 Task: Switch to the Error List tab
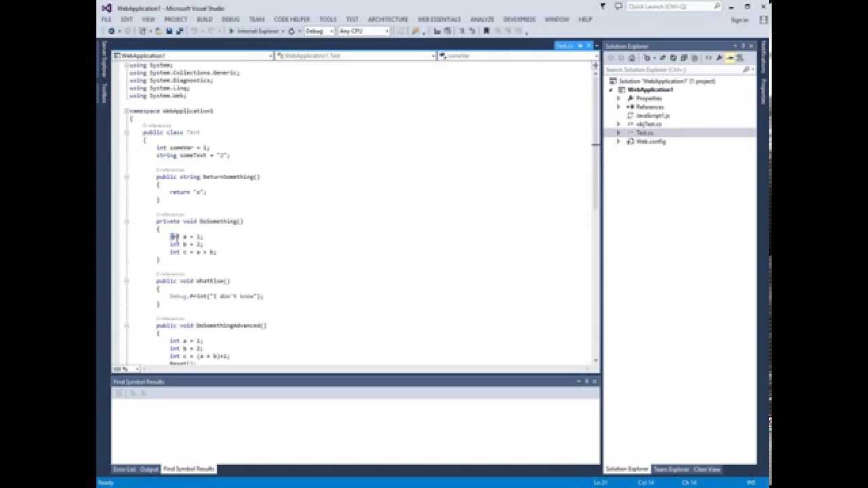(125, 469)
